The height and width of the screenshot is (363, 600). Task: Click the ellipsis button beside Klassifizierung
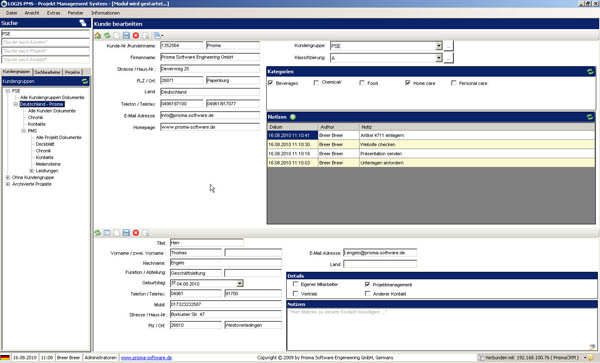449,58
